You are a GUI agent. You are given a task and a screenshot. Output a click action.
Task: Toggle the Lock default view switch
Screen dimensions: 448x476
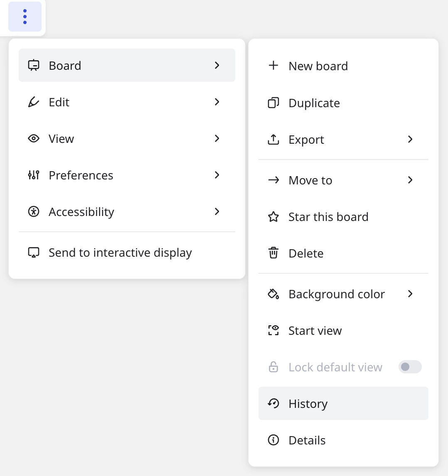click(410, 367)
